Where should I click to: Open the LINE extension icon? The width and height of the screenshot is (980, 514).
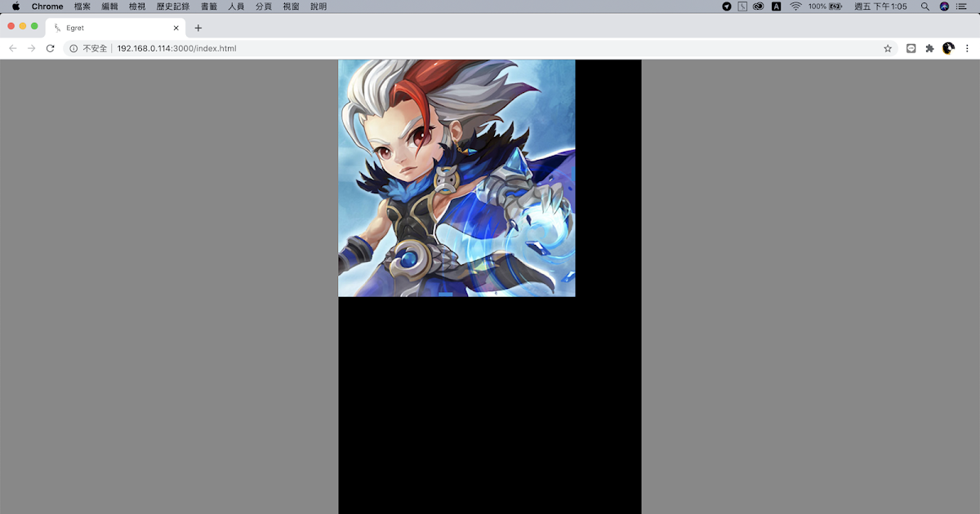click(x=911, y=48)
